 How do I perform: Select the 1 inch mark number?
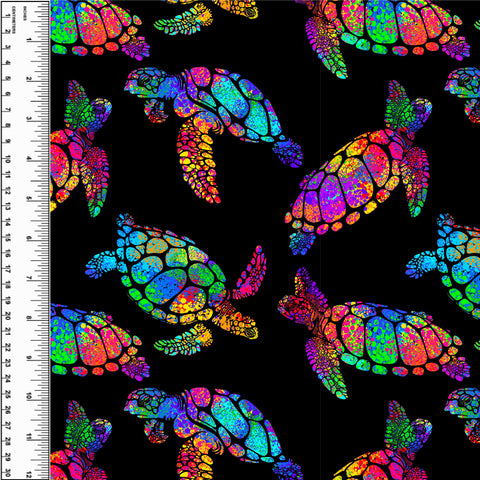coord(29,40)
